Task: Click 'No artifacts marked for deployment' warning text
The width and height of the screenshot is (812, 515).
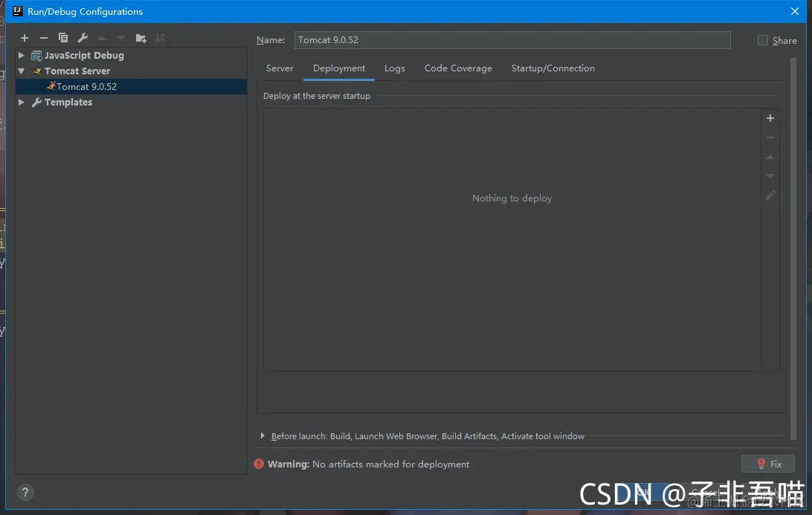Action: point(391,464)
